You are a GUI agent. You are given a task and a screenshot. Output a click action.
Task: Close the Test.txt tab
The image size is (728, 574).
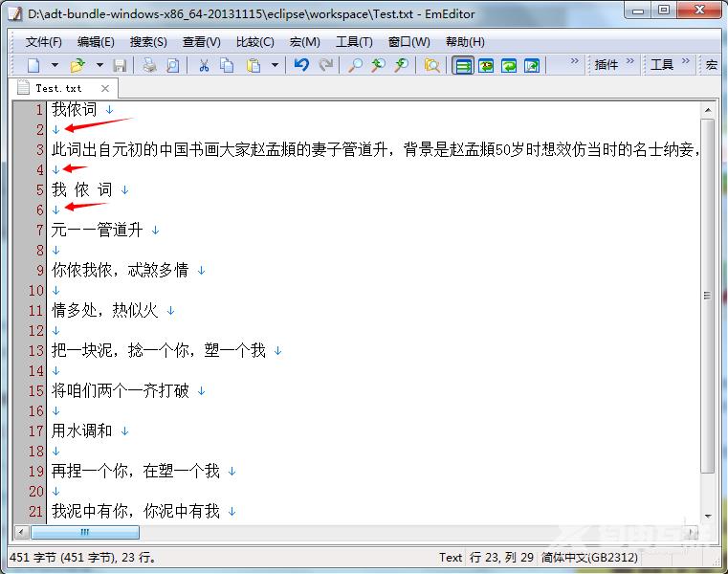105,88
